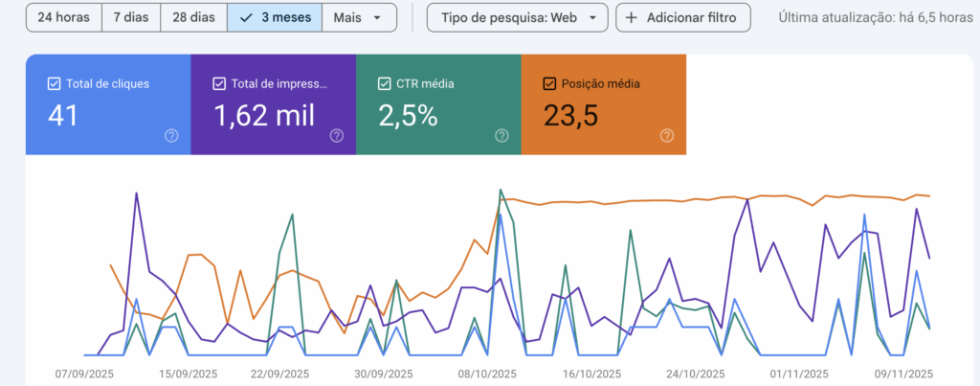Toggle Total de impressões checkbox
980x386 pixels.
[219, 83]
